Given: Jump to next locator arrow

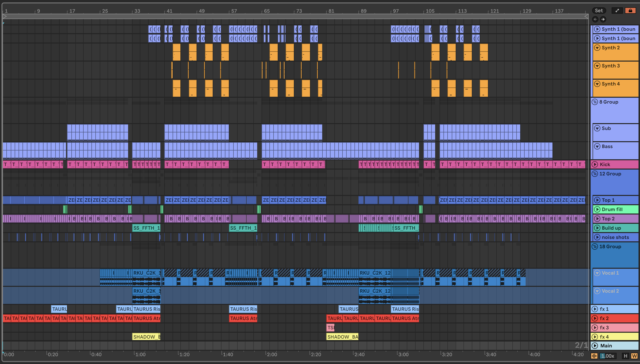Looking at the screenshot, I should tap(603, 19).
